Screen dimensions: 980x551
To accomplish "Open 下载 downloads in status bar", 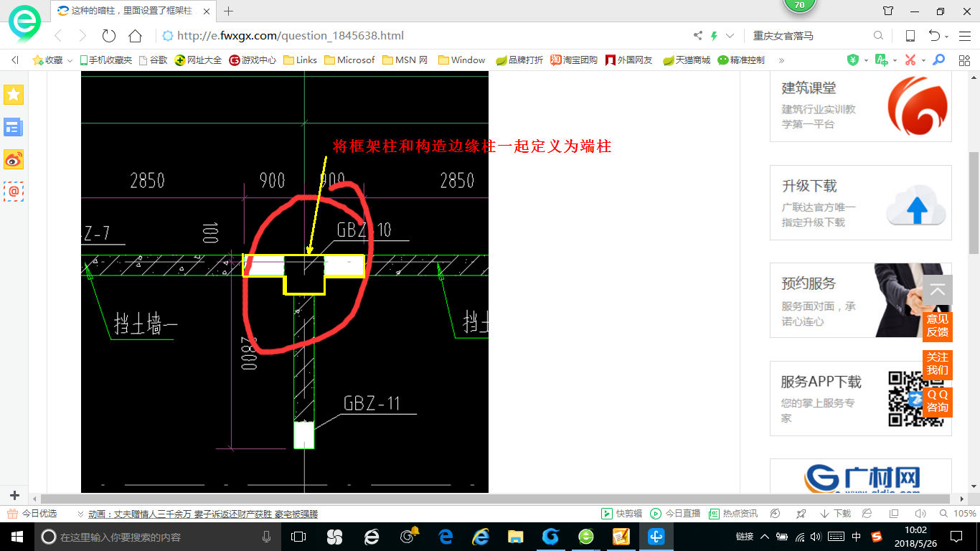I will point(835,514).
